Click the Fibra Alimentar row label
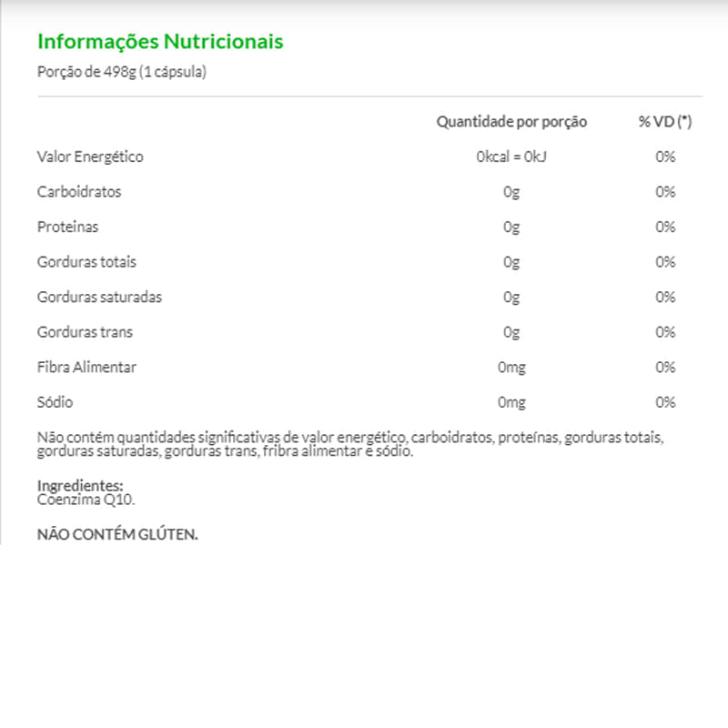This screenshot has width=728, height=728. click(86, 367)
